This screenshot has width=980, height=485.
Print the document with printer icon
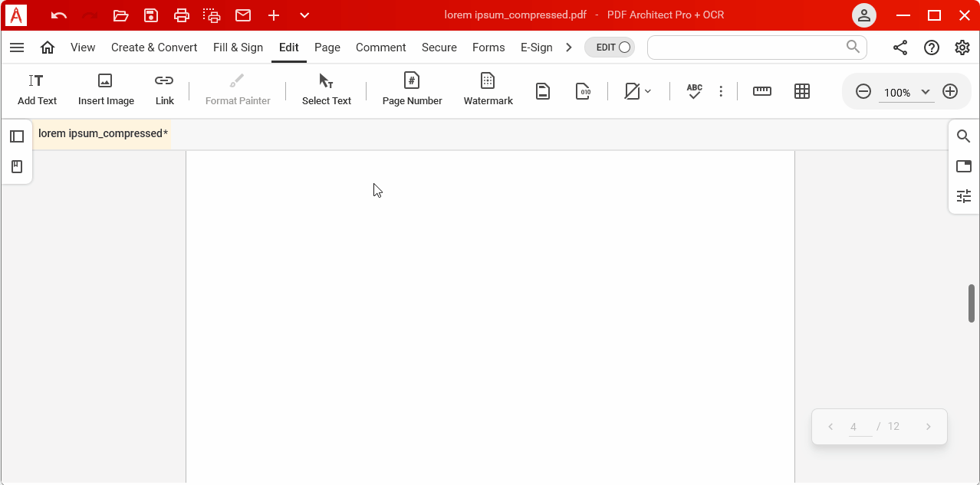[x=182, y=15]
